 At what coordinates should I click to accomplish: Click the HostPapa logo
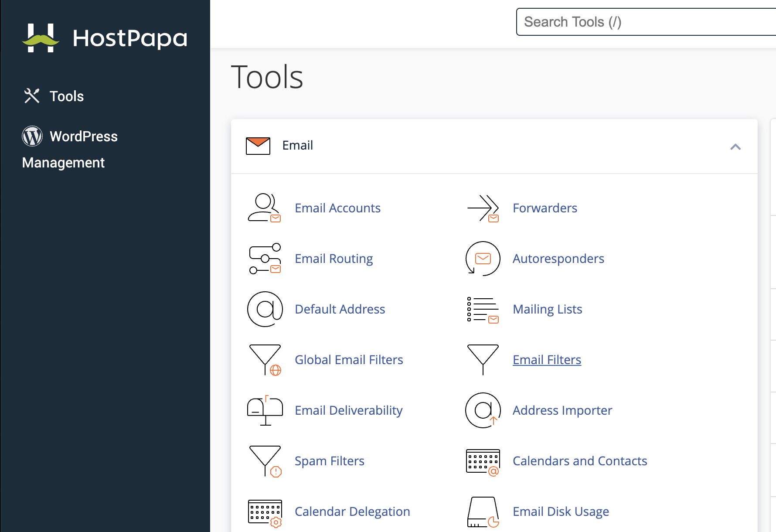[105, 38]
